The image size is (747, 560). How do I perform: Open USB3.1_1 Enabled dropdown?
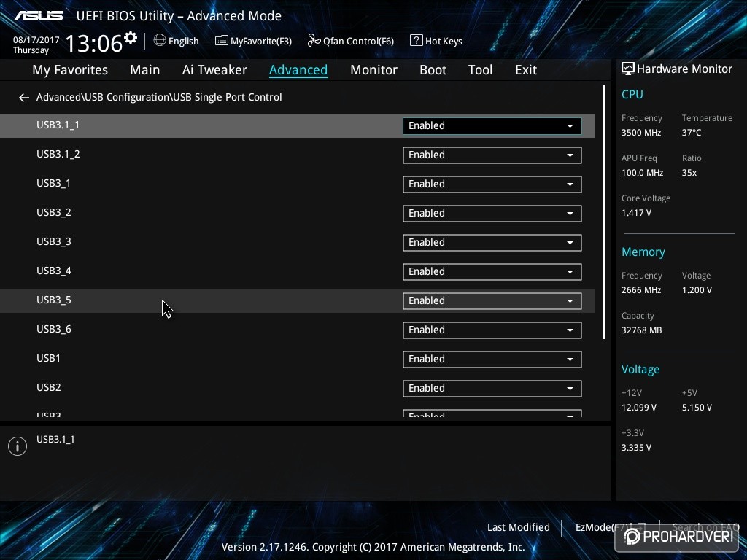tap(492, 125)
